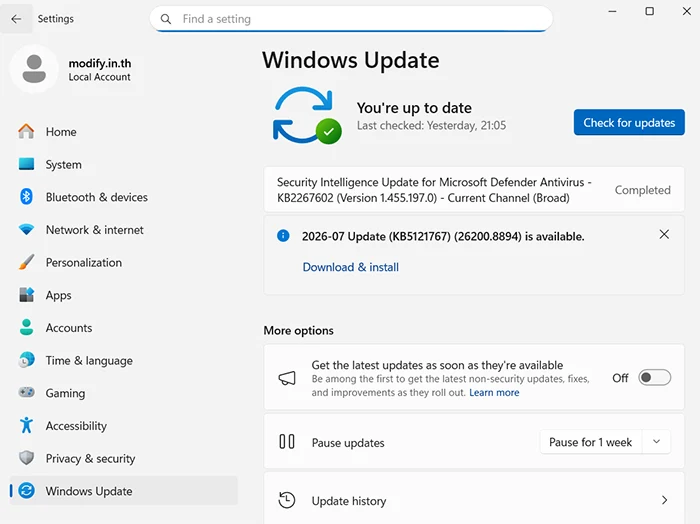This screenshot has height=524, width=700.
Task: Click Pause for 1 week button
Action: (x=590, y=442)
